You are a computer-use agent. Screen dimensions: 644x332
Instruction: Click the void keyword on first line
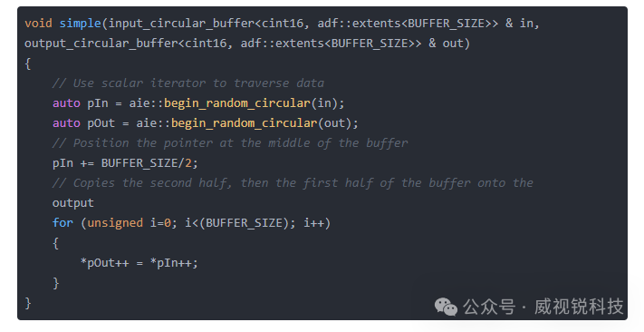(x=39, y=23)
